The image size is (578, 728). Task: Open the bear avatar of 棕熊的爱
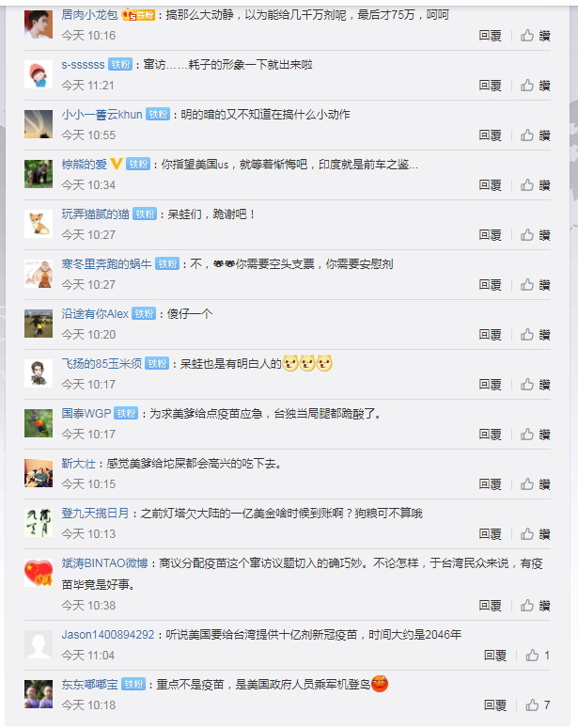click(39, 174)
